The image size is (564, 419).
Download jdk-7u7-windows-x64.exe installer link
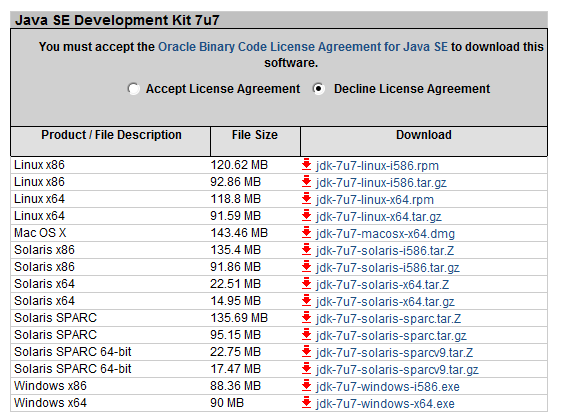click(x=385, y=404)
